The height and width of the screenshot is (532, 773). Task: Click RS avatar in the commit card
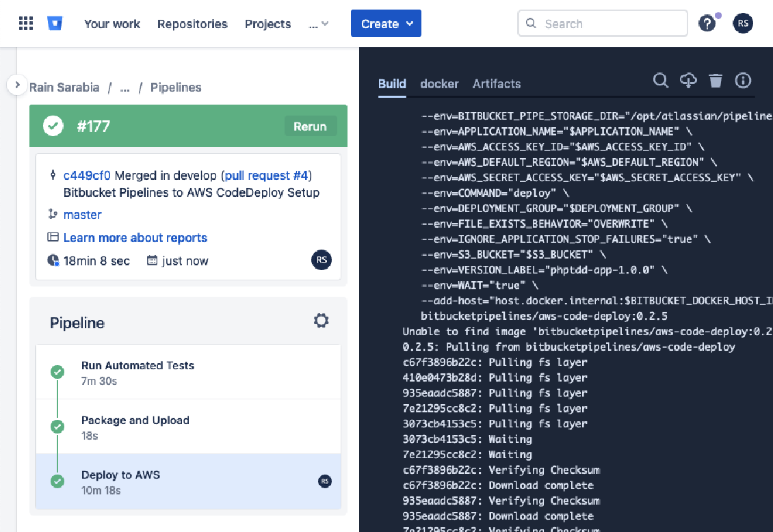pyautogui.click(x=322, y=260)
